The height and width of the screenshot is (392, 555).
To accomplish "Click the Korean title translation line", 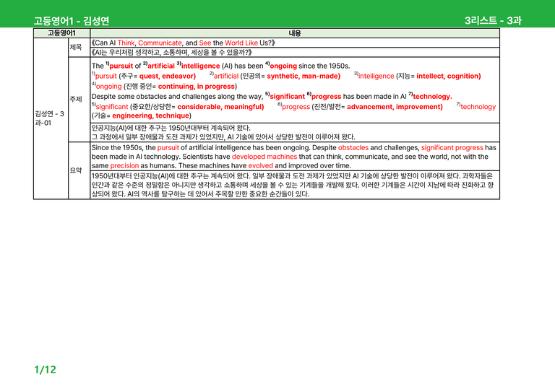I will [172, 52].
